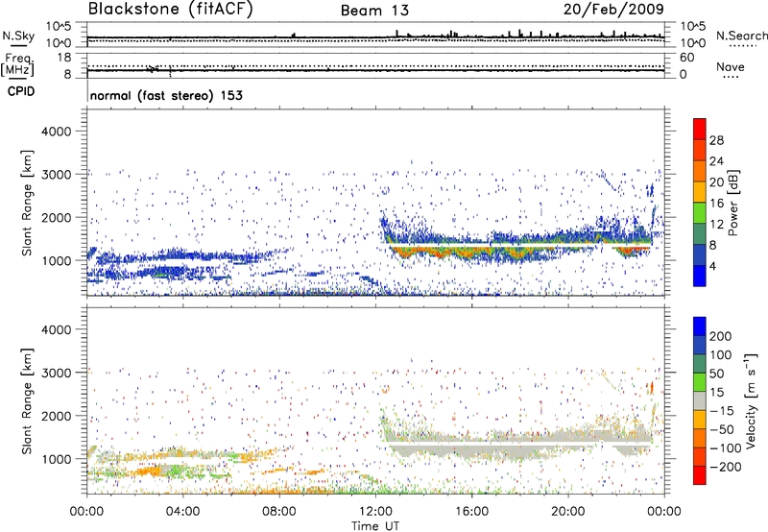Pick the red top segment of Power color bar
768x532 pixels.
700,129
